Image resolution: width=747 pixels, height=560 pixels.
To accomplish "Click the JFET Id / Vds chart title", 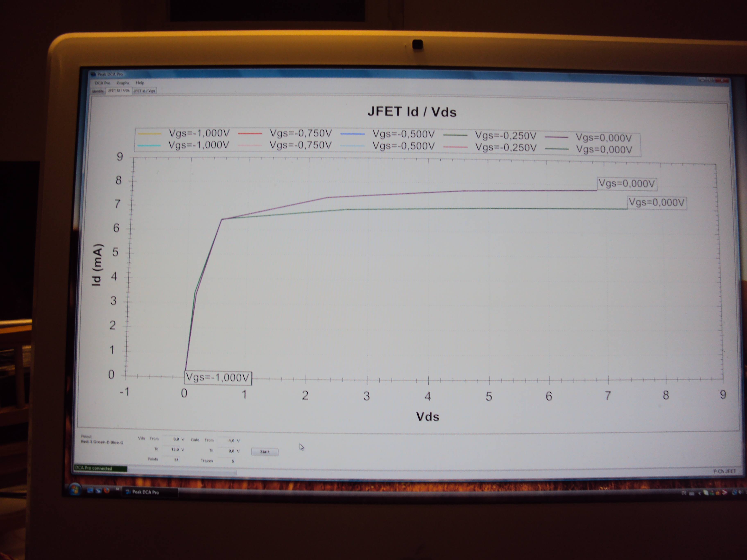I will point(412,112).
